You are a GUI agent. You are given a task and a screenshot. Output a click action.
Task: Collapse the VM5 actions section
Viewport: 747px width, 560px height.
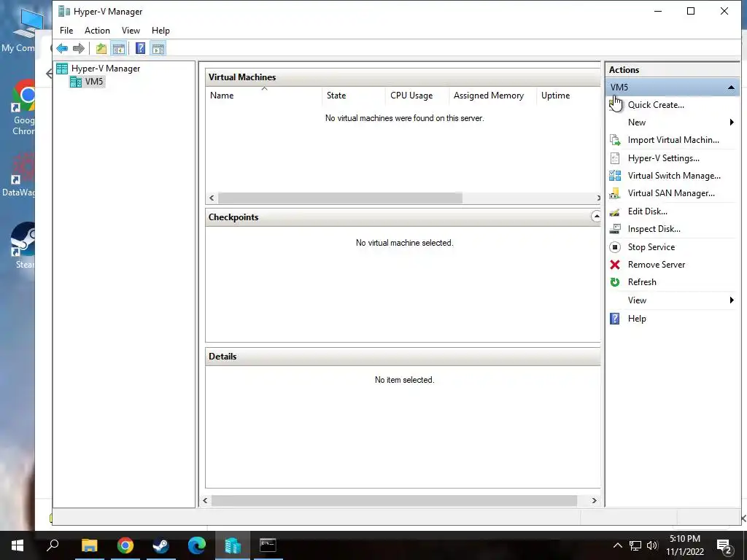[731, 87]
